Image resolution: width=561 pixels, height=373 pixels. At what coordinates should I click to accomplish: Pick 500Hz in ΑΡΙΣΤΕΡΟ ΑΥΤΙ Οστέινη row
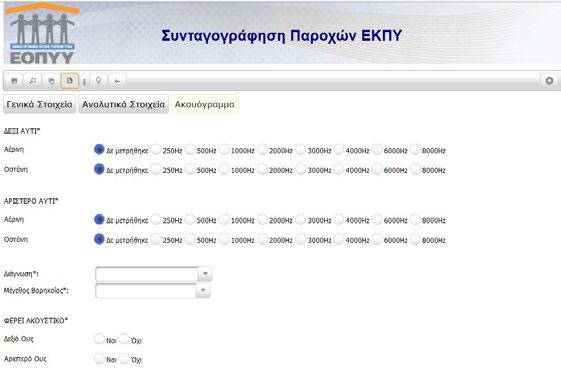(190, 239)
